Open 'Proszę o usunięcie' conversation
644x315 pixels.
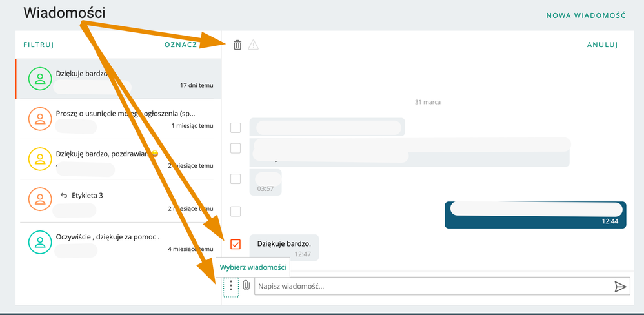point(115,119)
